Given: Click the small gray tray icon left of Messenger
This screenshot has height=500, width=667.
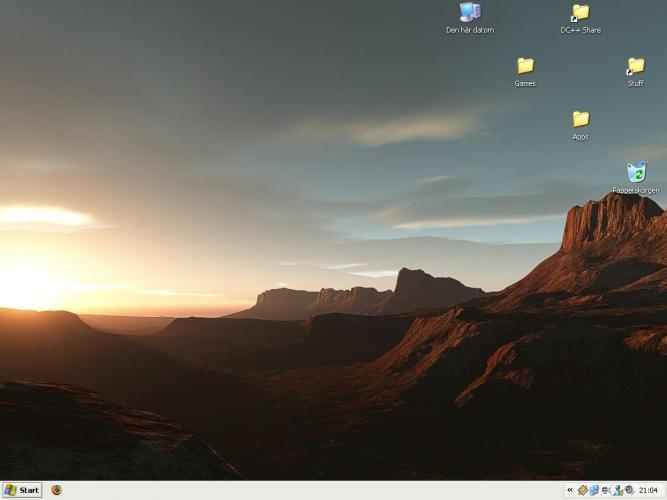Looking at the screenshot, I should tap(606, 490).
